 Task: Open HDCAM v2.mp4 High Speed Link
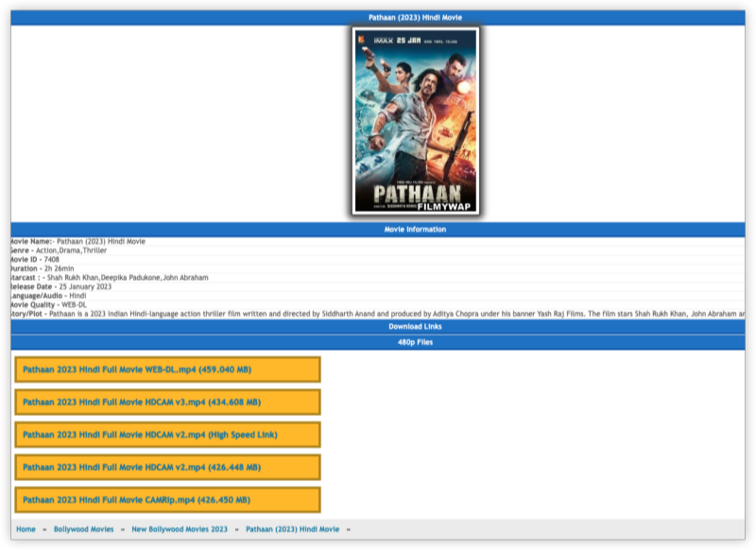[167, 435]
